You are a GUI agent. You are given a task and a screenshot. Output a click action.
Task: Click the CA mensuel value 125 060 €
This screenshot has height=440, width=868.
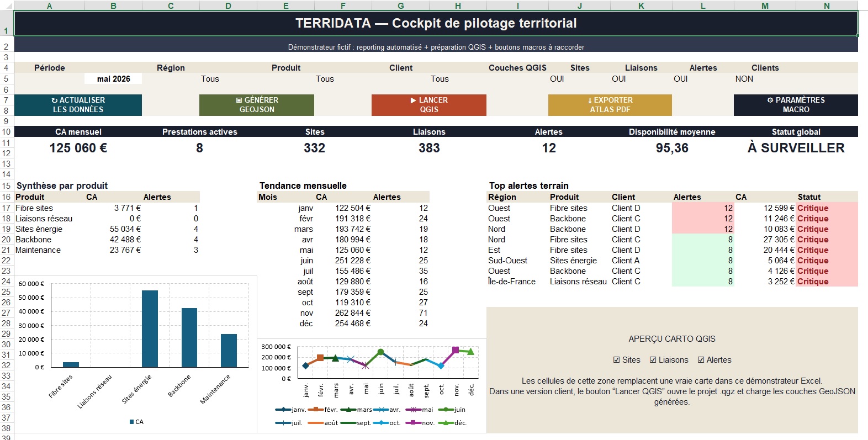(78, 148)
